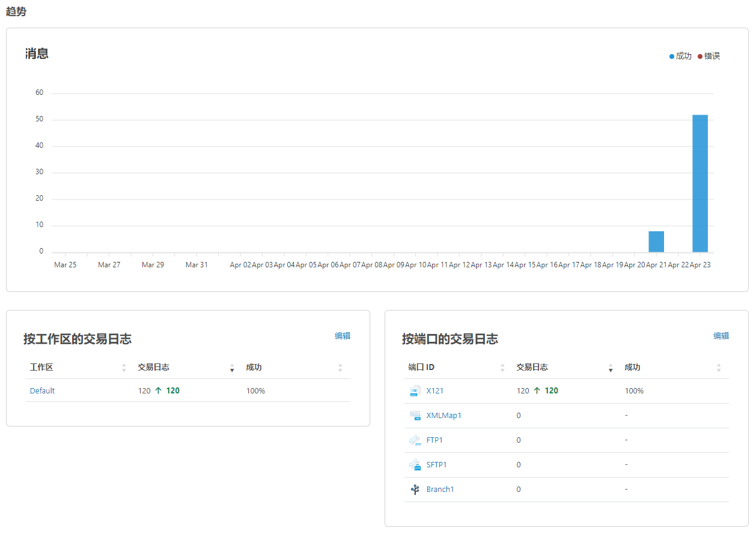Sort workspace table by 成功 column arrows
The width and height of the screenshot is (756, 534).
point(340,368)
